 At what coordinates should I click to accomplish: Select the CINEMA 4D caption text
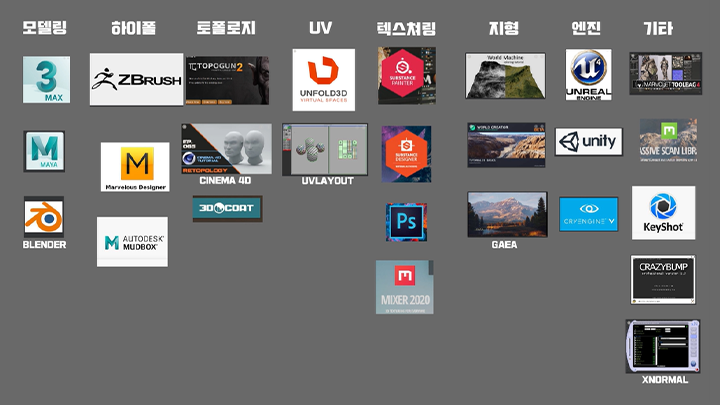pos(225,180)
